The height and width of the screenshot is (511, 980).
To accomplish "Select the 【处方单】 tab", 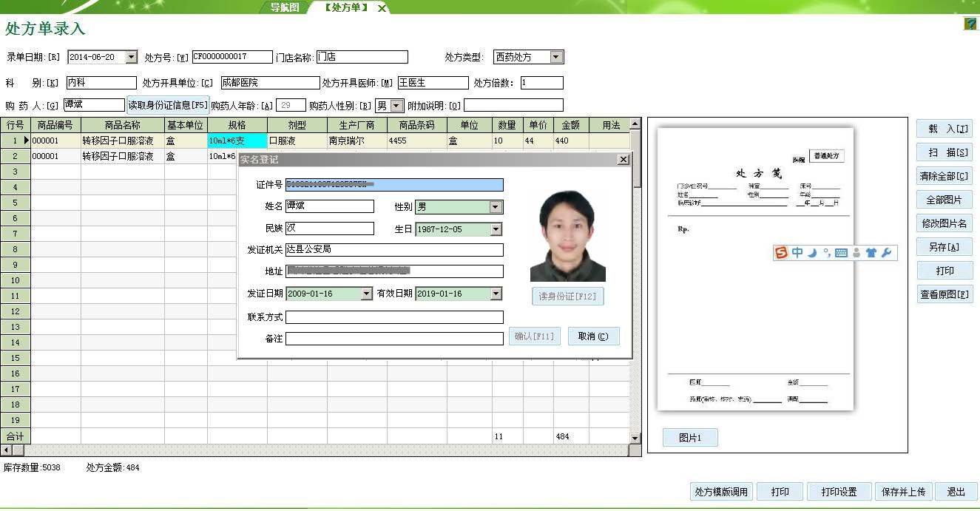I will pyautogui.click(x=347, y=7).
